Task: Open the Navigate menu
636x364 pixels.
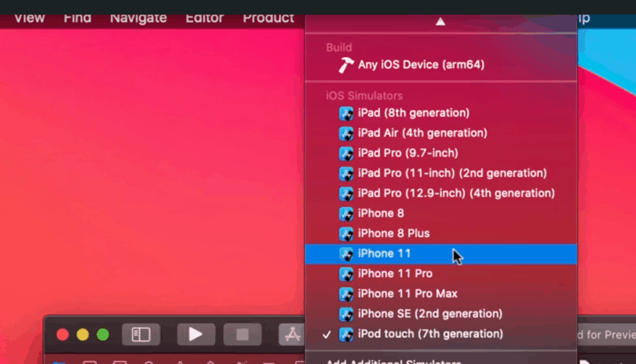Action: click(138, 18)
